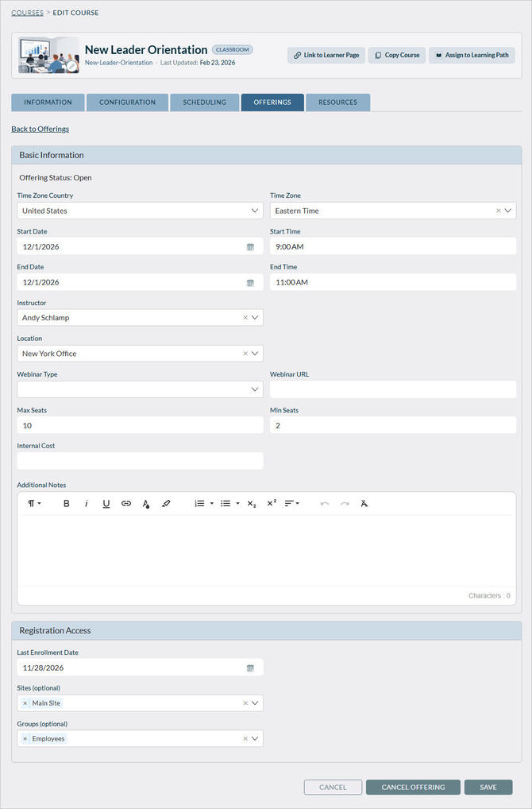
Task: Toggle italic formatting in Additional Notes
Action: (x=86, y=504)
